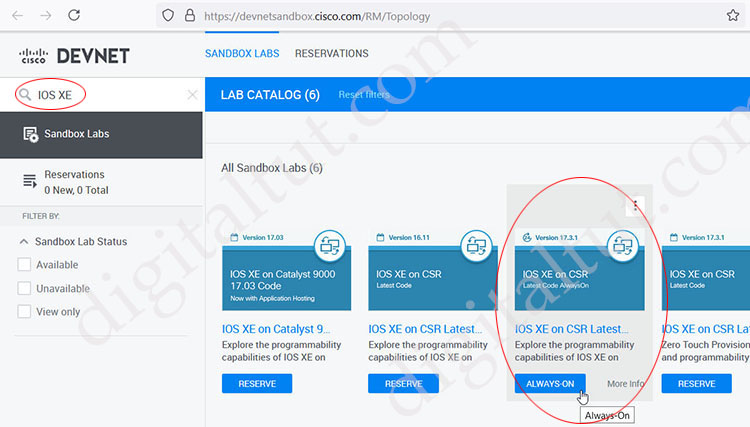The height and width of the screenshot is (427, 750).
Task: Open Reservations 0 New, 0 Total in the sidebar
Action: point(101,182)
